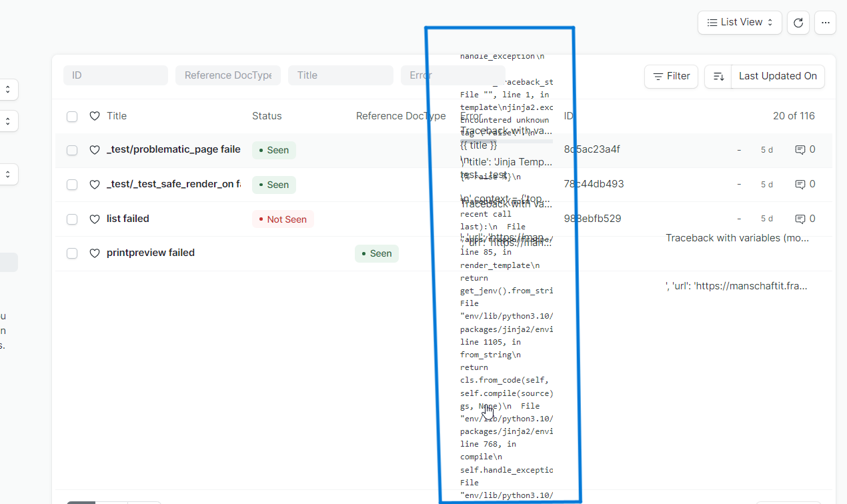
Task: Toggle the sort direction icon
Action: click(x=718, y=77)
